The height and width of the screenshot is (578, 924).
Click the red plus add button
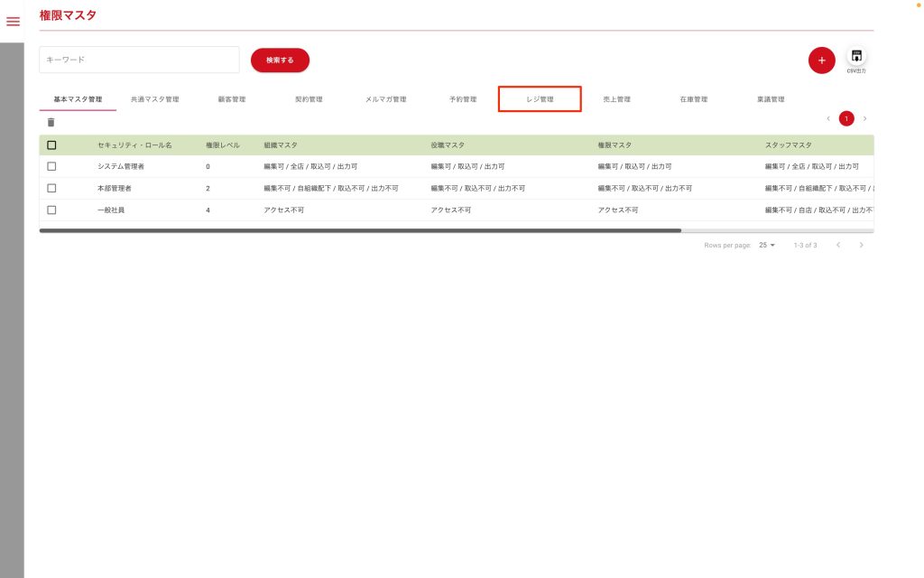[x=821, y=60]
